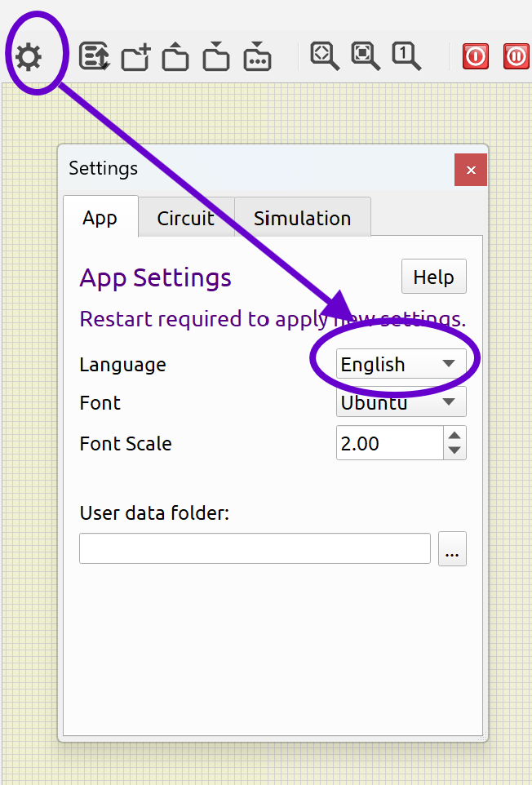
Task: Open the Font dropdown showing Ubuntu
Action: [401, 402]
